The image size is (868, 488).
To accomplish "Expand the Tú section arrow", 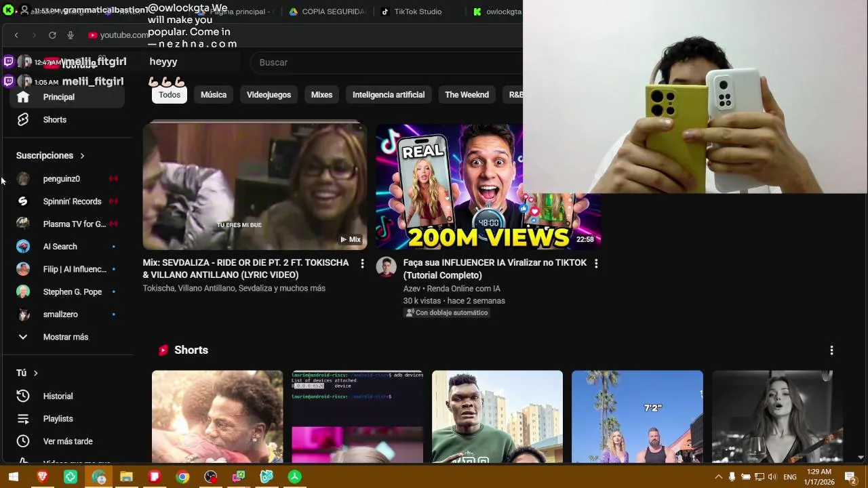I will pyautogui.click(x=36, y=373).
